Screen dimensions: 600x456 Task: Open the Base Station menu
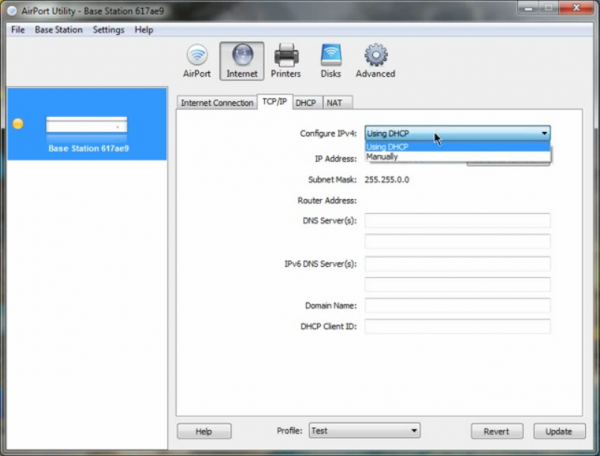(x=59, y=30)
